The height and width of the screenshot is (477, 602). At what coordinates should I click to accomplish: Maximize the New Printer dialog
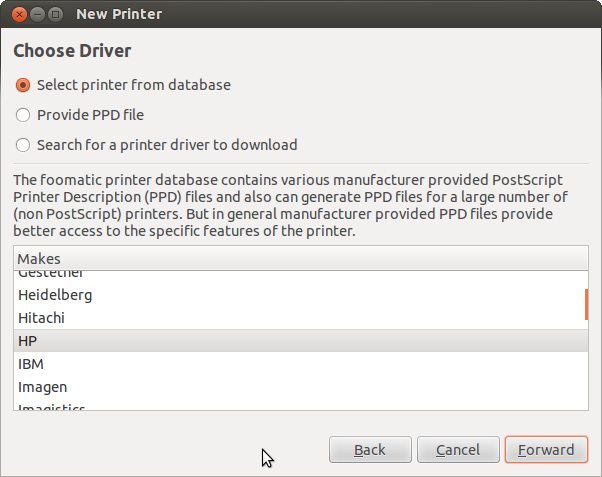point(54,15)
